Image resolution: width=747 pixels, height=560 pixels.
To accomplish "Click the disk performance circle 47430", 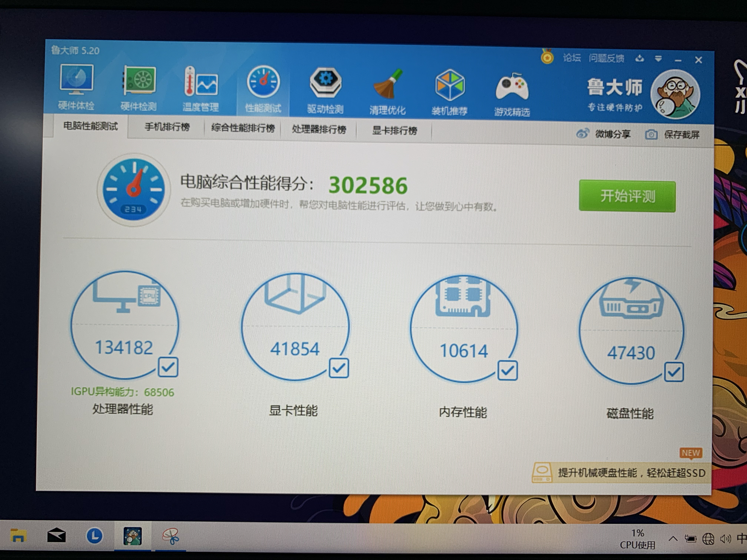I will tap(631, 330).
